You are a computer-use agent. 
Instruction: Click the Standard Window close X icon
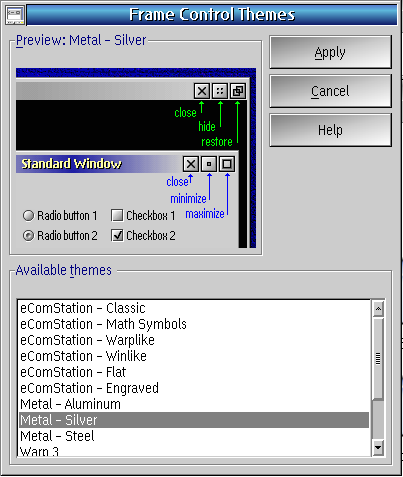coord(191,164)
